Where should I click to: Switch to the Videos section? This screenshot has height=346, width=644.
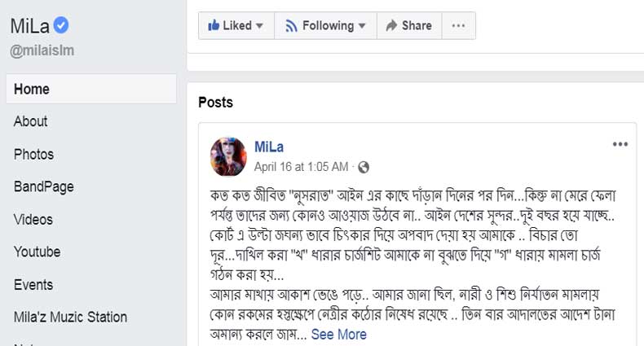click(33, 219)
